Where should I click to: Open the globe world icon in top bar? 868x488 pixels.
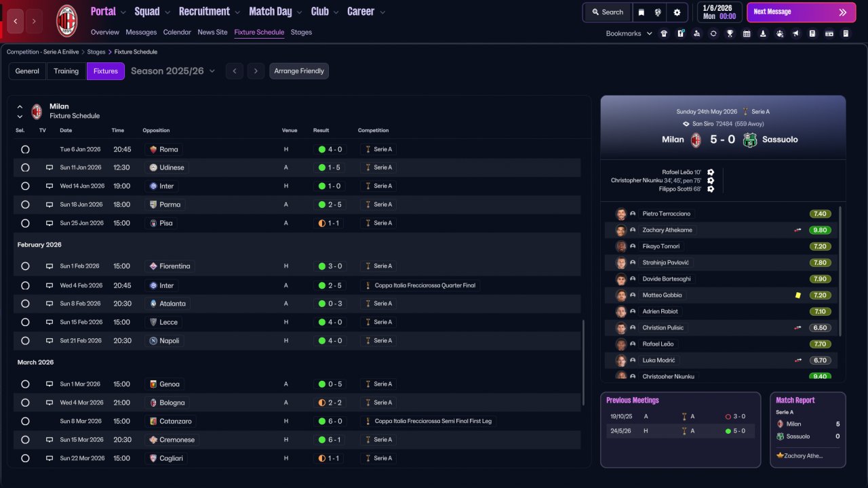657,12
